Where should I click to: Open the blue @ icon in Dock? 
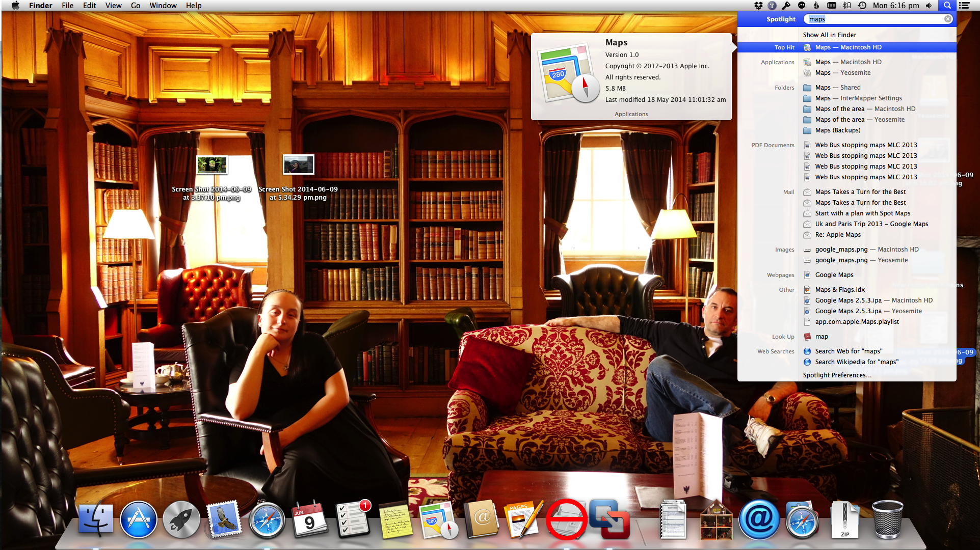click(759, 520)
